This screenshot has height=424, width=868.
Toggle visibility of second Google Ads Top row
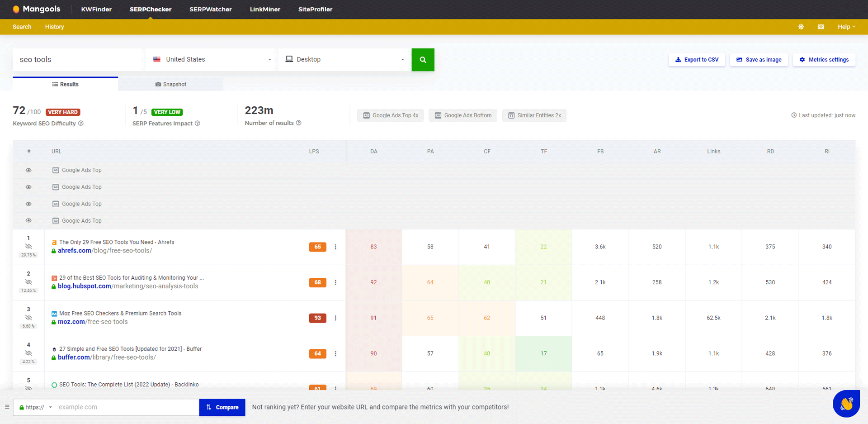28,187
